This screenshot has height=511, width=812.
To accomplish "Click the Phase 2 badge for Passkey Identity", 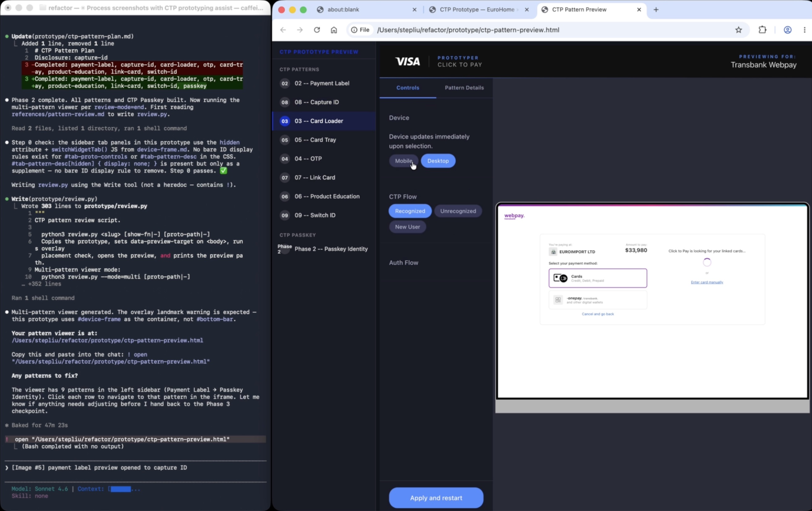I will (284, 249).
